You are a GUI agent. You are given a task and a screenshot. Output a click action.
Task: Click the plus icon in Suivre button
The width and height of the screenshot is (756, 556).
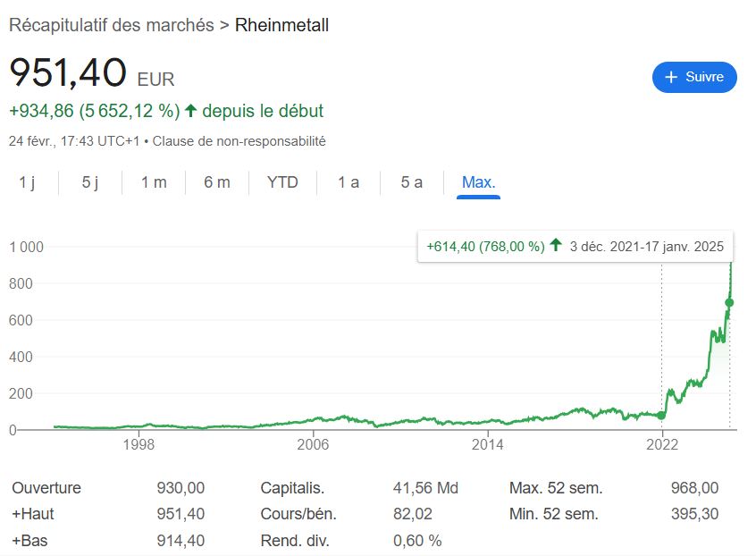(672, 78)
